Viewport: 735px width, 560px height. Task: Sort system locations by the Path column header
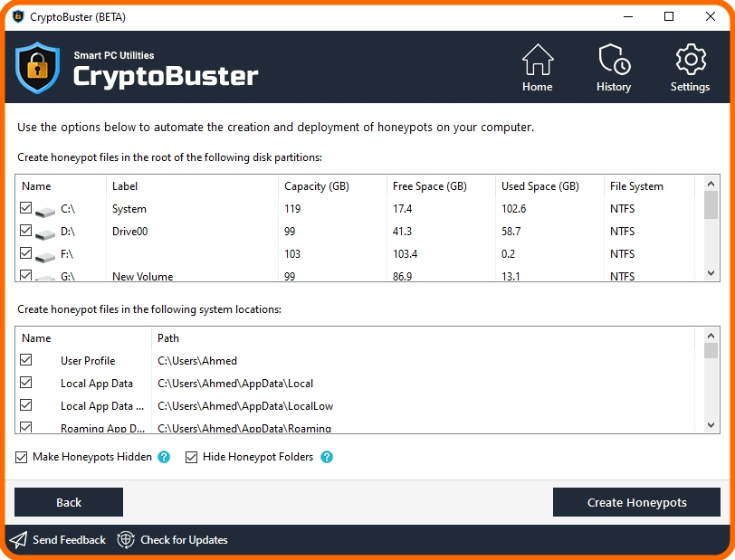pyautogui.click(x=423, y=337)
